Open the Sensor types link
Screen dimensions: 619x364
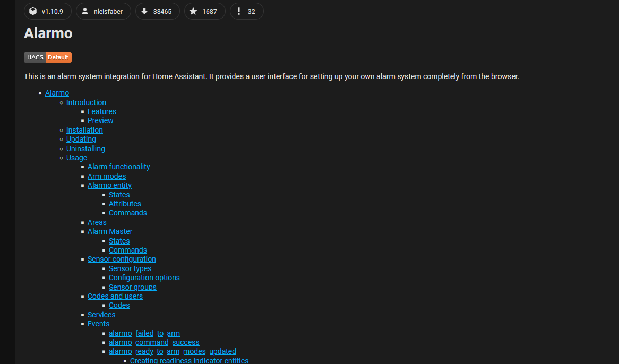coord(130,268)
